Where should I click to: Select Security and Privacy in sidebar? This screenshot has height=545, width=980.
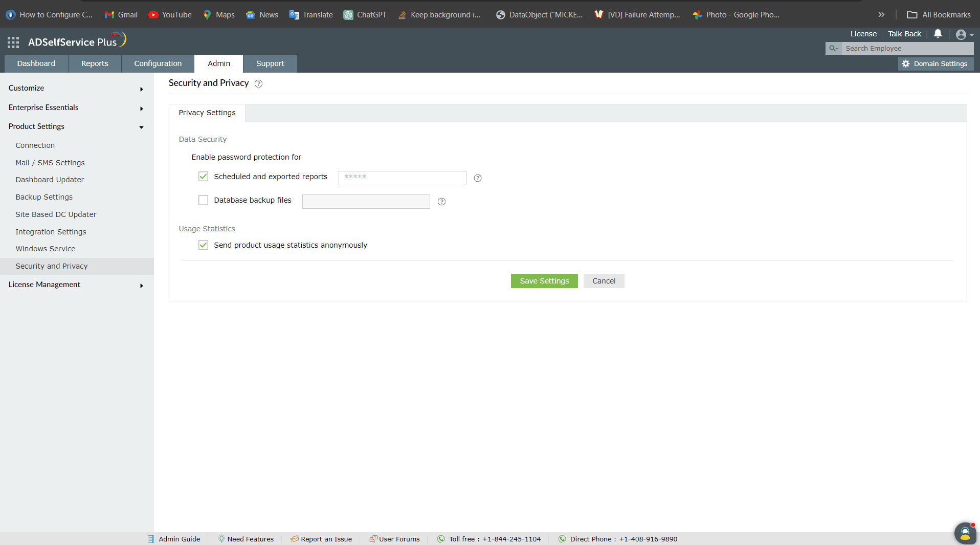tap(77, 266)
